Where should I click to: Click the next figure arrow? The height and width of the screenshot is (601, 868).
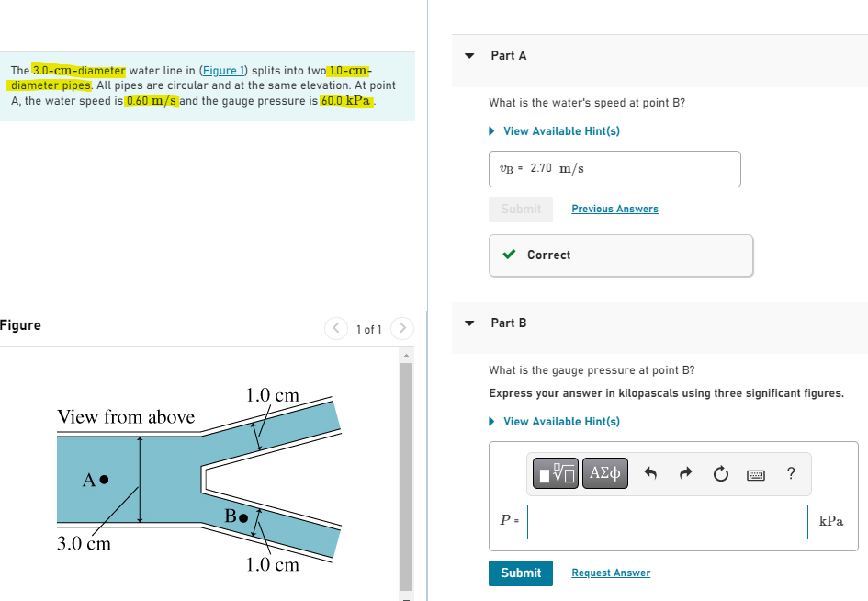point(402,328)
